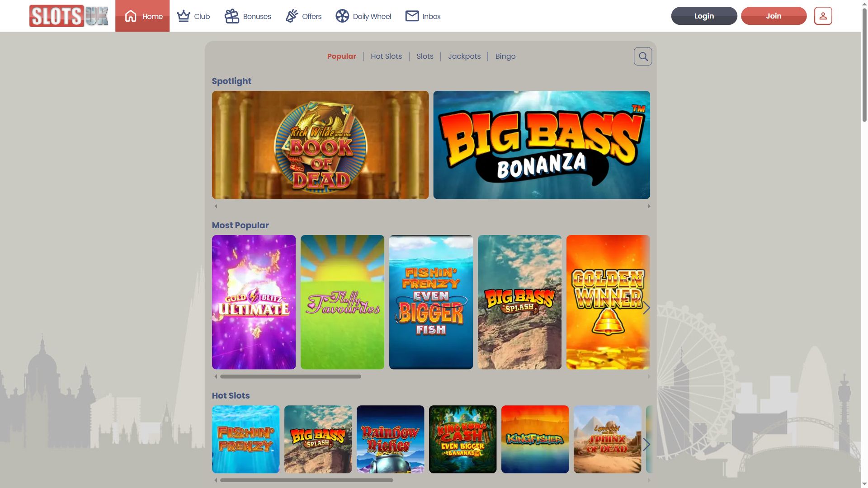Viewport: 868px width, 488px height.
Task: Open the Bonuses gift menu item
Action: click(248, 16)
